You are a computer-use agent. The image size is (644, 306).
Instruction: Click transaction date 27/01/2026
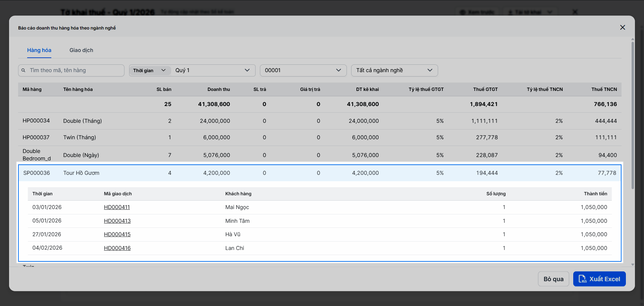[x=47, y=235]
